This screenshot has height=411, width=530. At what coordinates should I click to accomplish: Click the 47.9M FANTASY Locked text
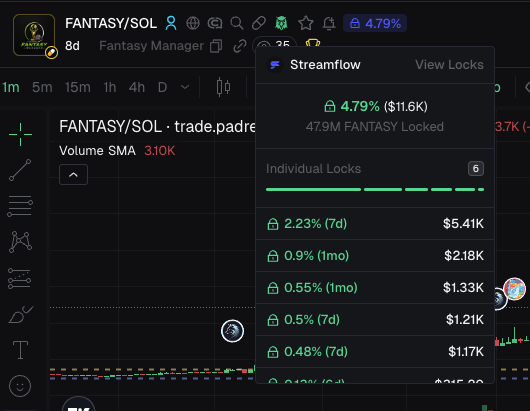click(375, 127)
